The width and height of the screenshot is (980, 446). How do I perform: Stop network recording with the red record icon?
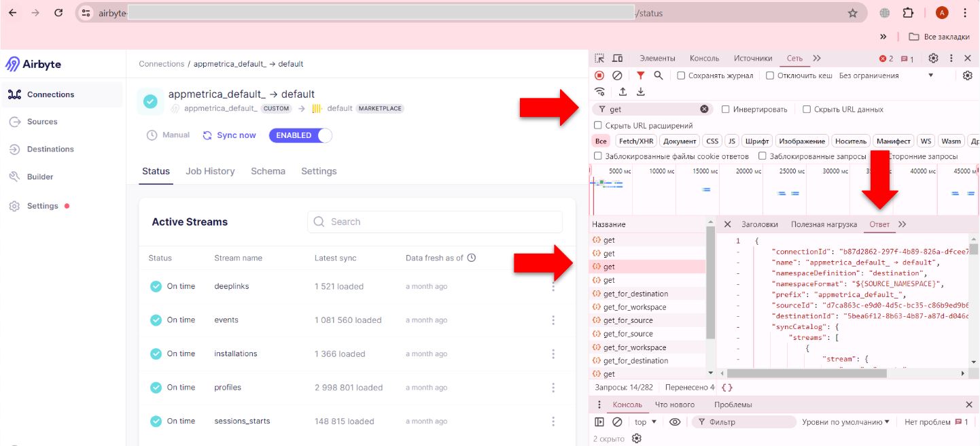599,75
